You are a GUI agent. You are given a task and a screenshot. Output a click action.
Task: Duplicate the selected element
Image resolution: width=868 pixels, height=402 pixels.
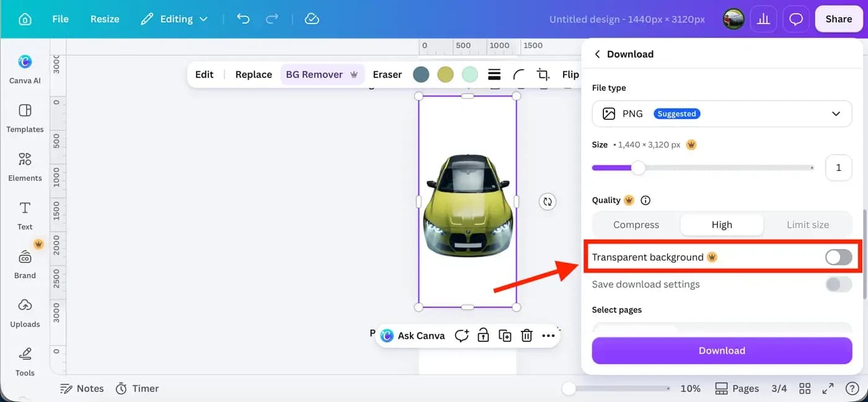(x=505, y=336)
